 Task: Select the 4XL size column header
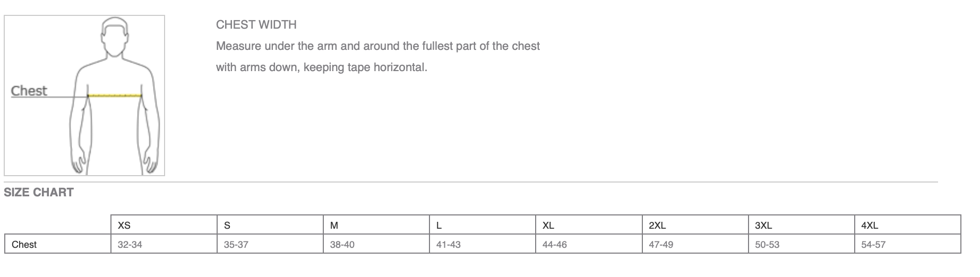(x=908, y=225)
